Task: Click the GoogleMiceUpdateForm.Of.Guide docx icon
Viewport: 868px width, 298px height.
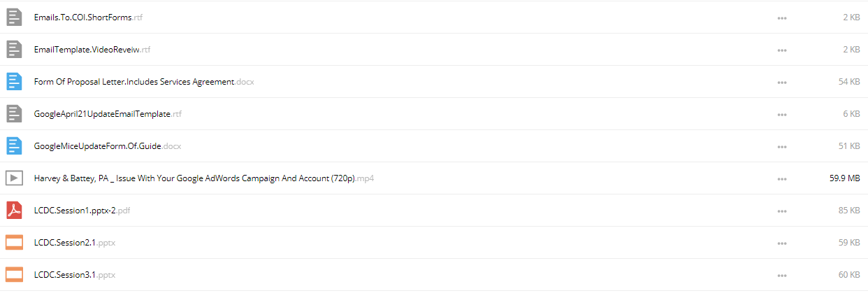Action: pyautogui.click(x=14, y=146)
